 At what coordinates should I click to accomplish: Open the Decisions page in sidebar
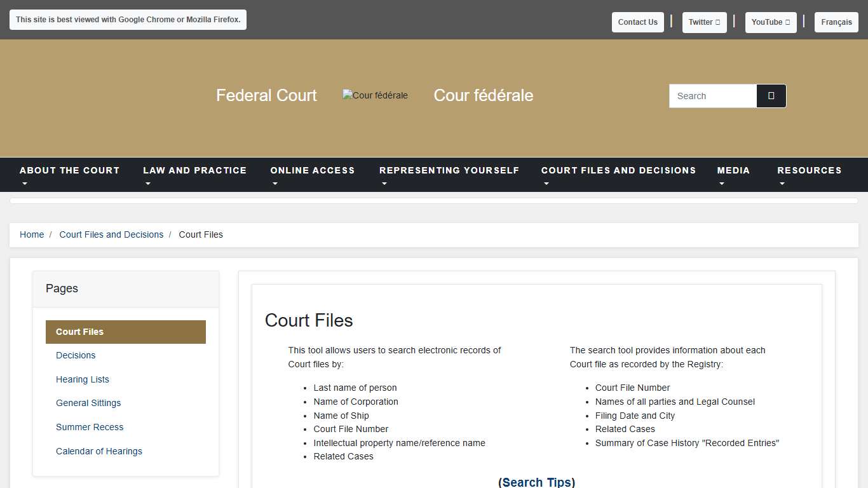76,355
